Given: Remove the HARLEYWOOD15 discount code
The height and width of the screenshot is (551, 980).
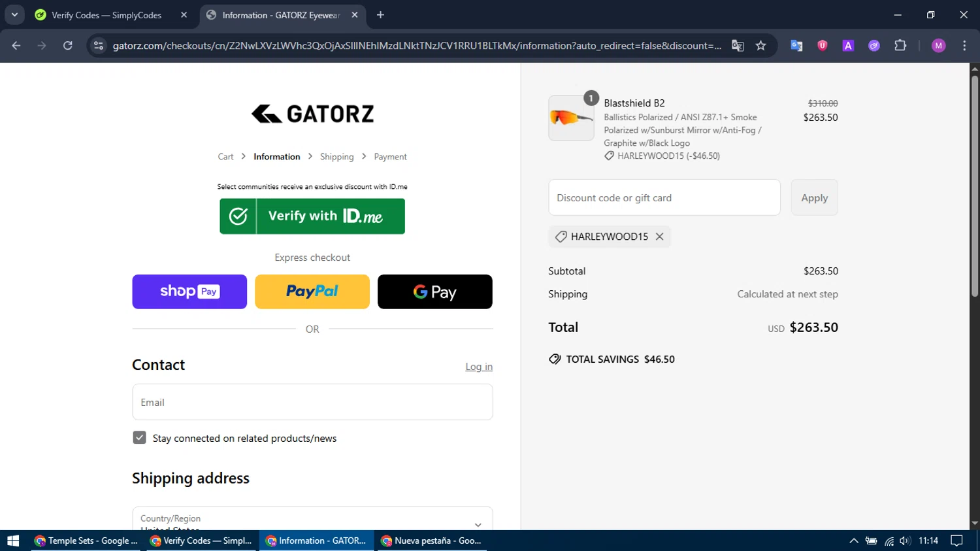Looking at the screenshot, I should (660, 237).
